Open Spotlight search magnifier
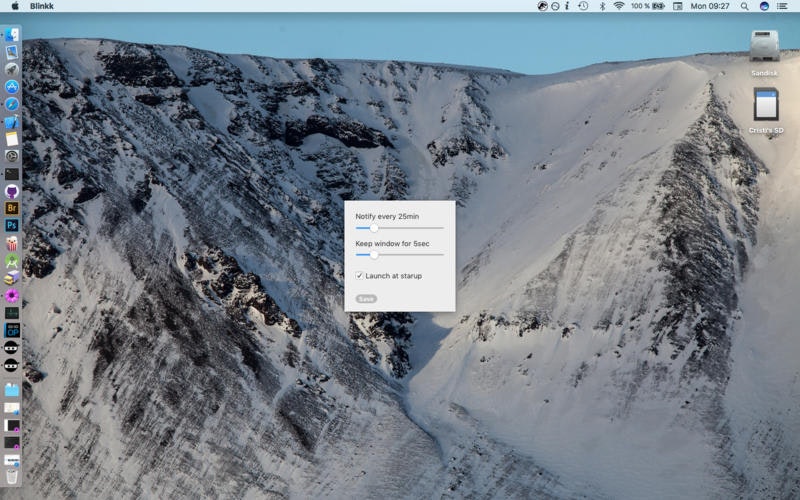Viewport: 800px width, 500px height. (744, 6)
